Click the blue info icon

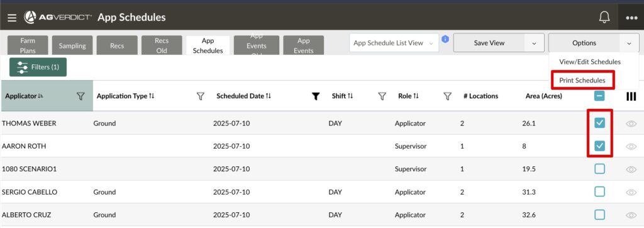pos(445,39)
